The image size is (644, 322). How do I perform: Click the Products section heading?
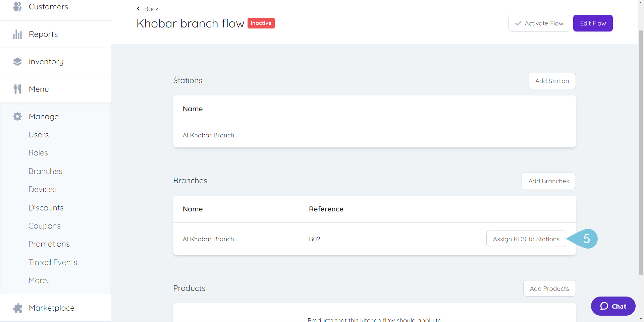[x=189, y=288]
